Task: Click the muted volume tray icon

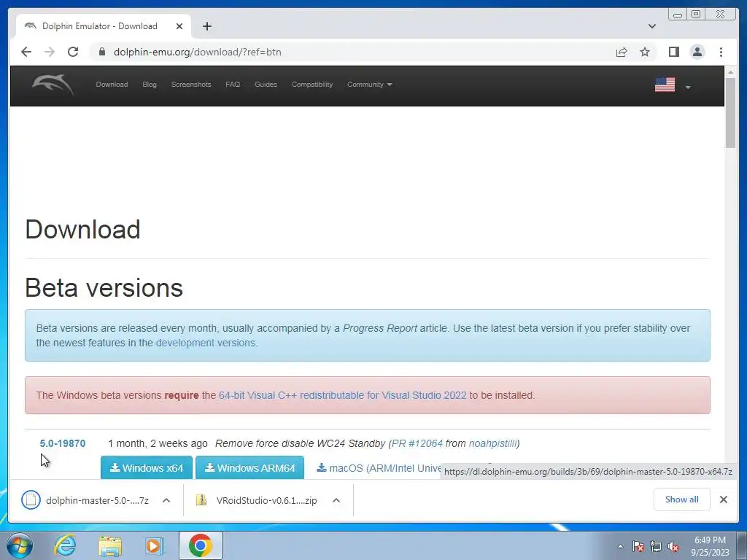Action: point(673,546)
